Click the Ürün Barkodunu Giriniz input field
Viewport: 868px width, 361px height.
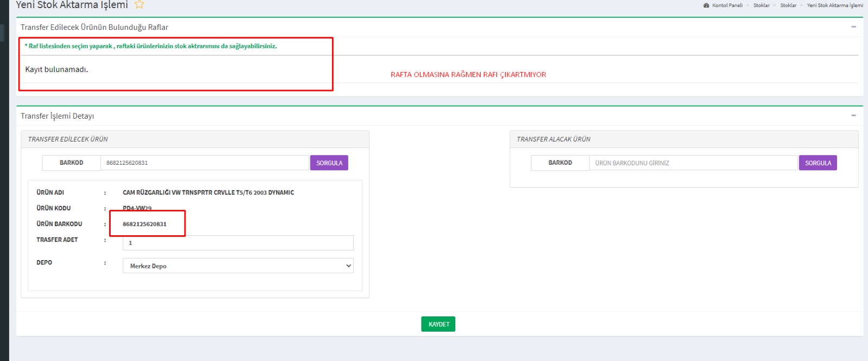coord(693,163)
